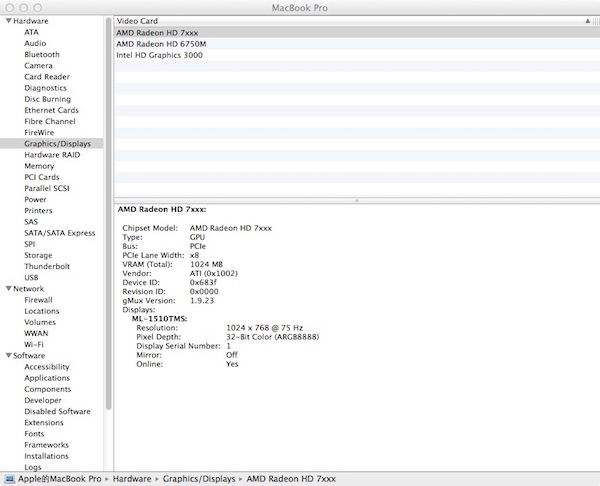Screen dimensions: 600x486
Task: Sort by Video Card column arrow
Action: pyautogui.click(x=588, y=21)
